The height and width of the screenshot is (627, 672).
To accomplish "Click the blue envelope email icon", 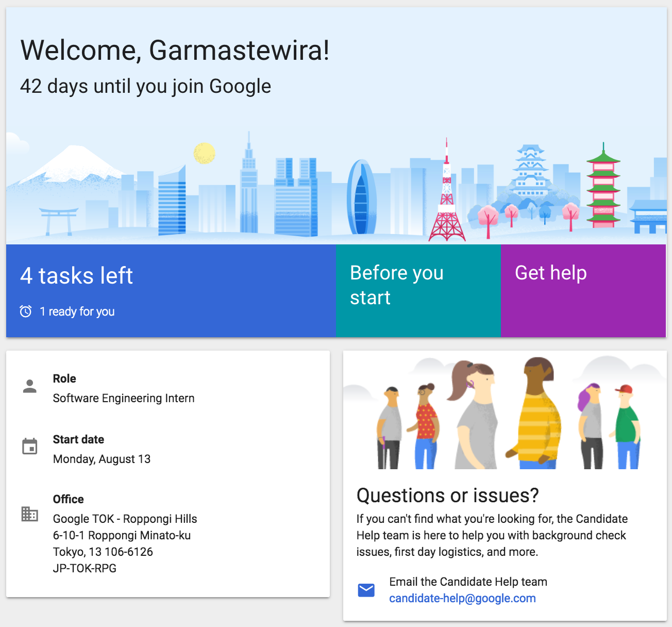I will point(366,590).
